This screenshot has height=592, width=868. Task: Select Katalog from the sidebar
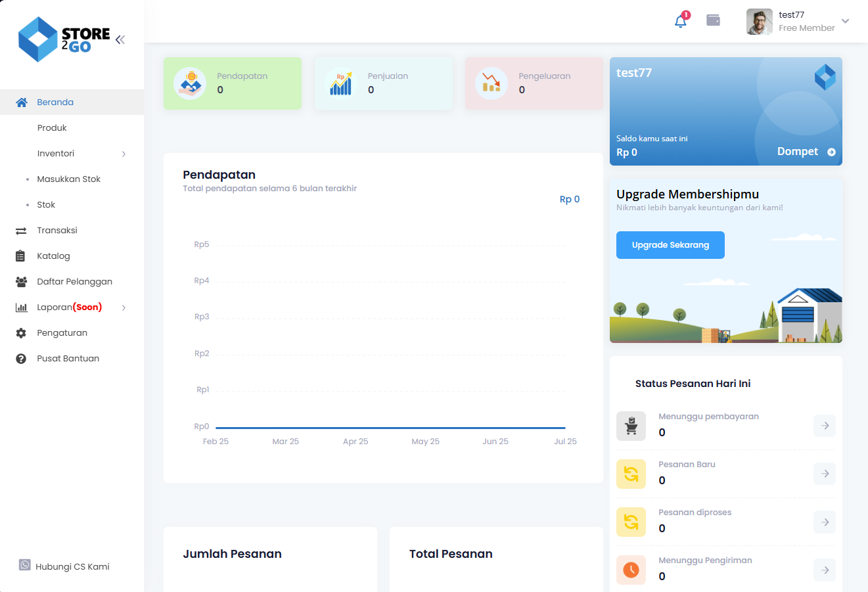point(53,256)
